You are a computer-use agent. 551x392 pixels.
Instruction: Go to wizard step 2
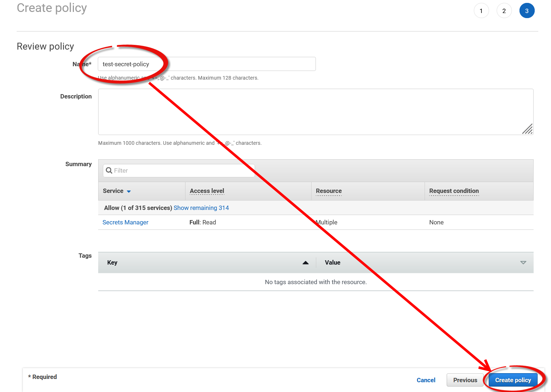pyautogui.click(x=504, y=11)
